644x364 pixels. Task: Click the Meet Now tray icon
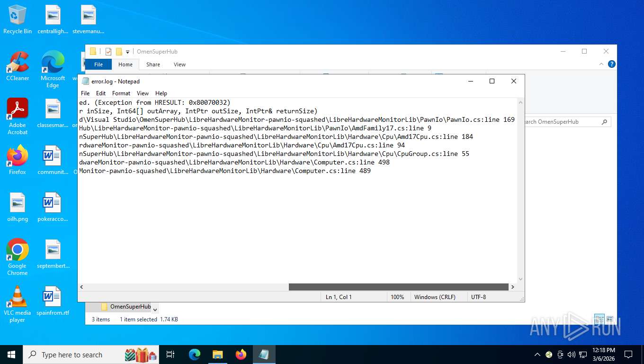[x=560, y=355]
